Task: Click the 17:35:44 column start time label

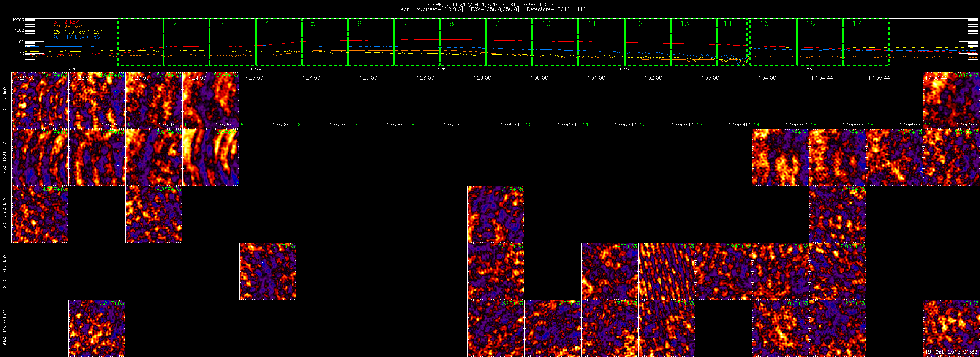Action: (x=879, y=78)
